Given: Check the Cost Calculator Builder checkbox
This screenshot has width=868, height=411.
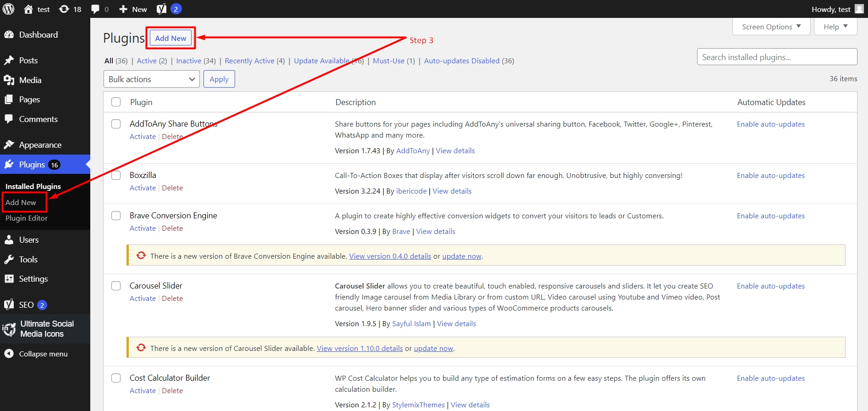Looking at the screenshot, I should coord(116,378).
